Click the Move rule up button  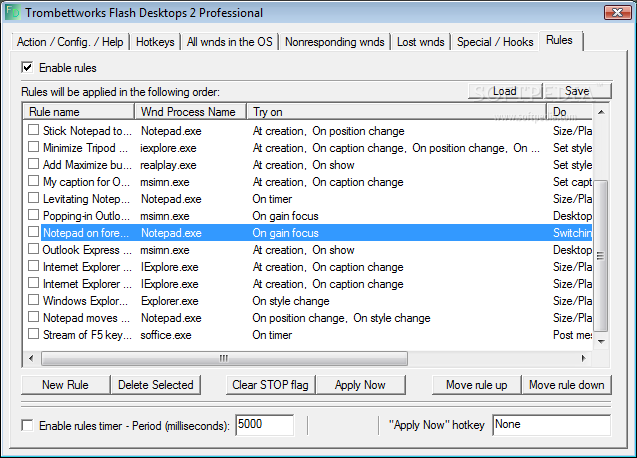[477, 385]
